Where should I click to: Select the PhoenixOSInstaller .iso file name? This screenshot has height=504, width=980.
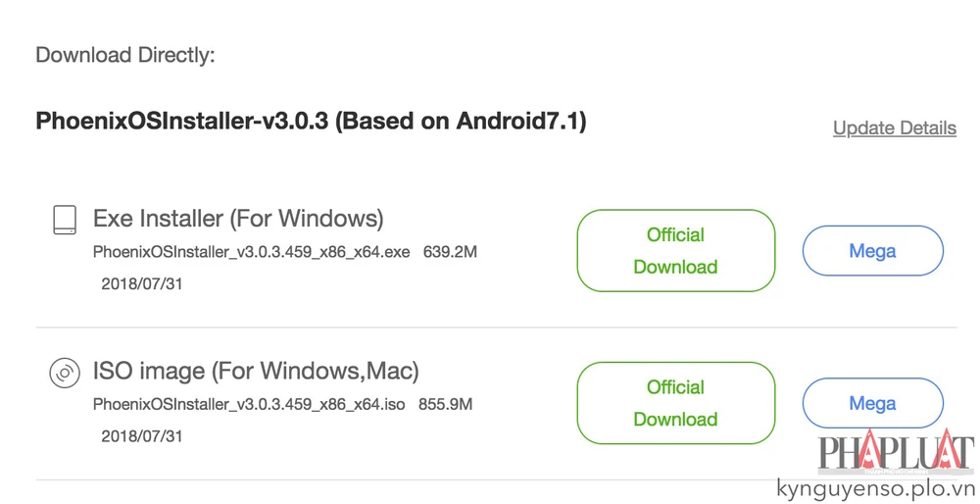click(249, 404)
